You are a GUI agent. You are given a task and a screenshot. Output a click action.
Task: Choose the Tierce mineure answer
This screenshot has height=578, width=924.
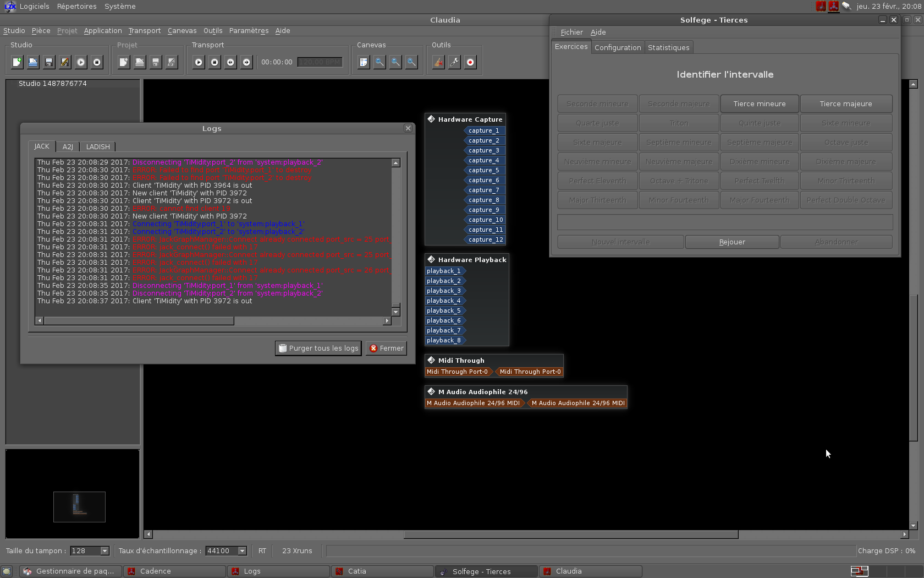click(x=759, y=104)
